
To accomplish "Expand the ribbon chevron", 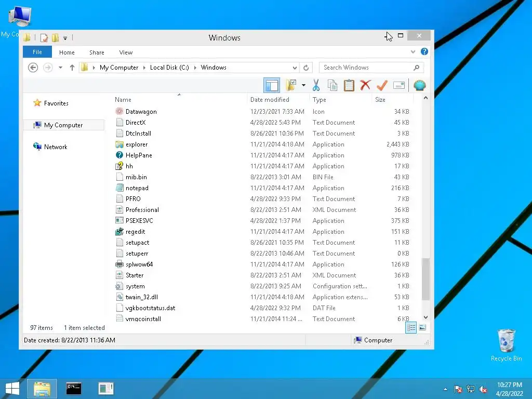I will pyautogui.click(x=413, y=52).
